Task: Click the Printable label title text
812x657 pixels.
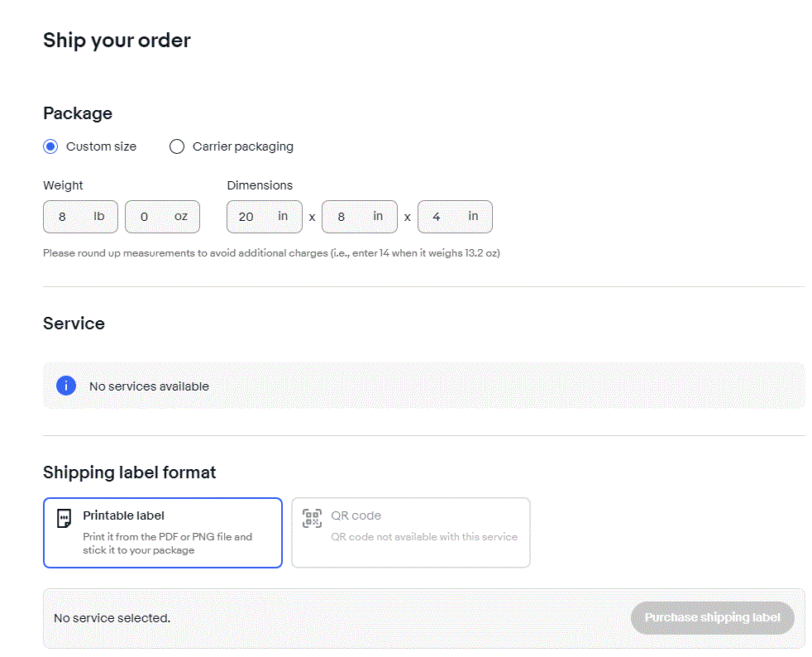Action: tap(123, 516)
